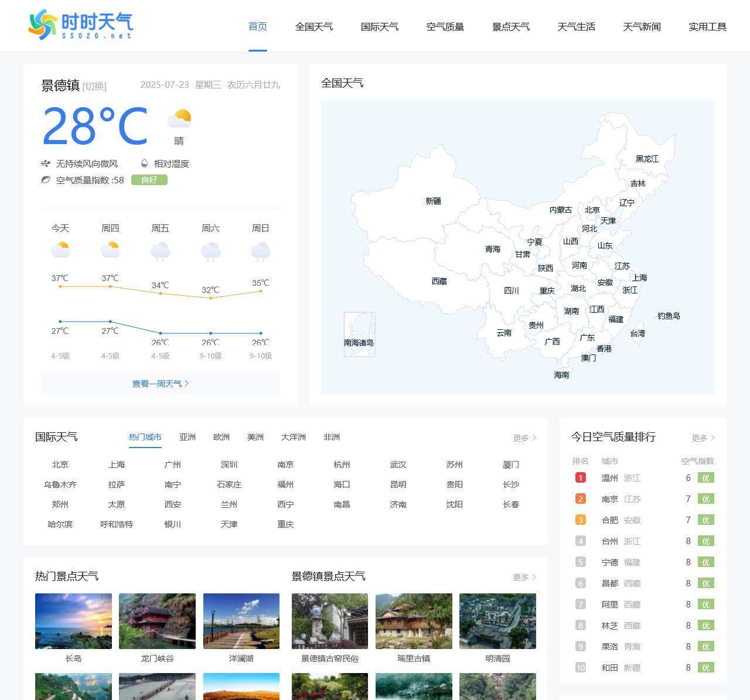This screenshot has height=700, width=750.
Task: Click the 优 badge next to 温州
Action: point(705,478)
